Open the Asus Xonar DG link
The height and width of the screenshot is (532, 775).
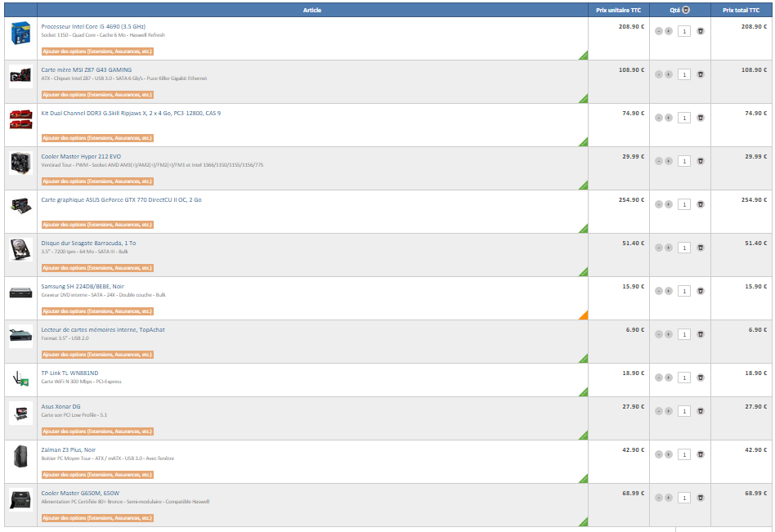[60, 406]
